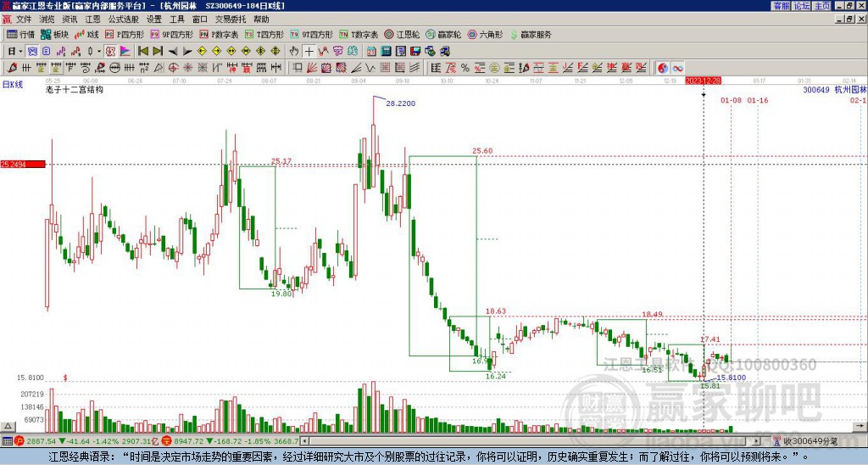Click the 300649 杭州园林 stock label

(835, 89)
